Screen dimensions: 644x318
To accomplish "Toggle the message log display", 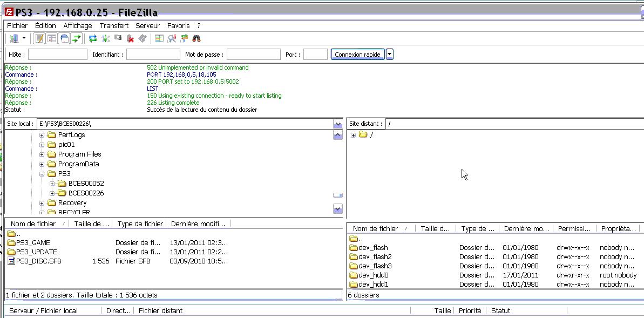I will click(39, 39).
